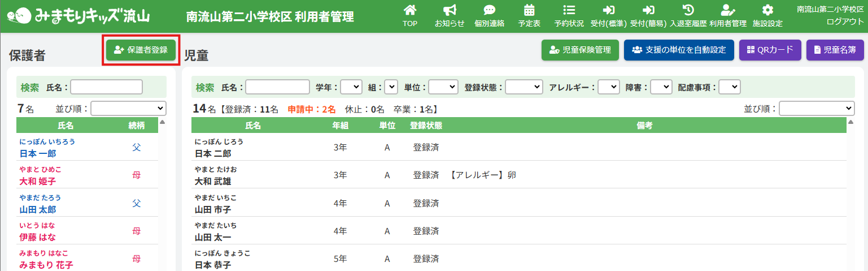The image size is (868, 271).
Task: Expand the 登録状態 dropdown filter
Action: point(524,87)
